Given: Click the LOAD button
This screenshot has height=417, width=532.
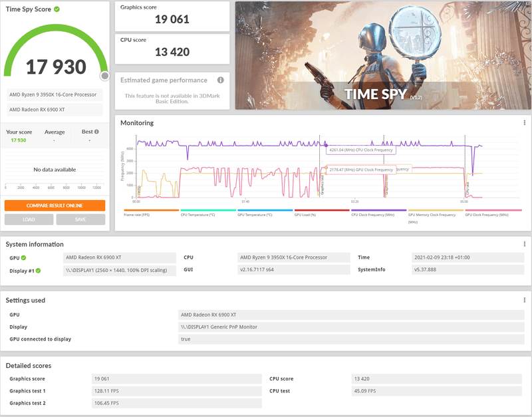Looking at the screenshot, I should pos(29,219).
